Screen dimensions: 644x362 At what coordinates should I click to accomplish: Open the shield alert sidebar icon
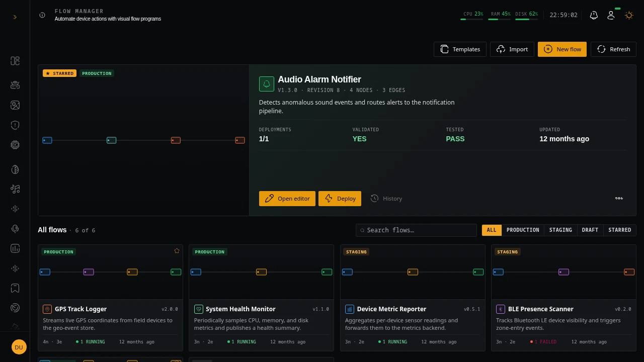(15, 125)
